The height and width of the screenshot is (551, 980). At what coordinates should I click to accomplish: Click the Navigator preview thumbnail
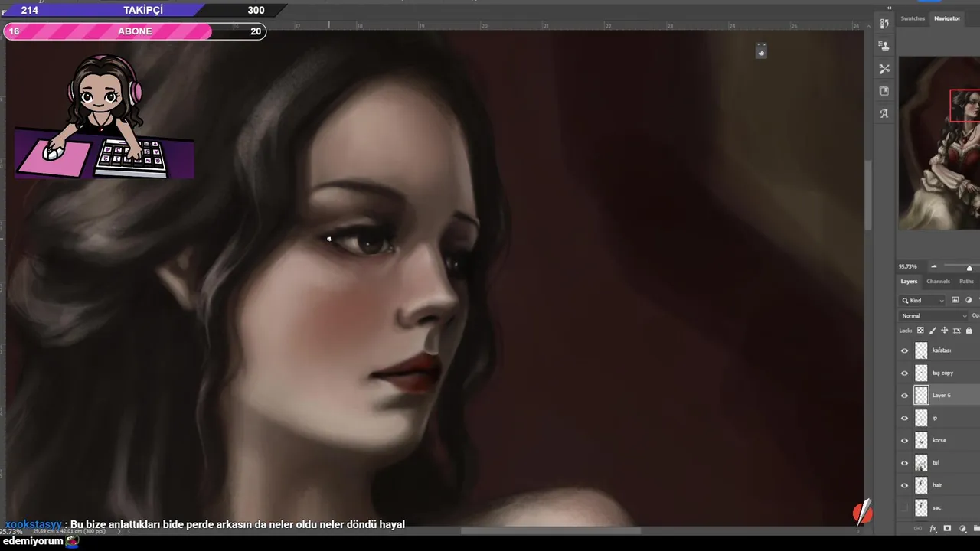pyautogui.click(x=939, y=143)
